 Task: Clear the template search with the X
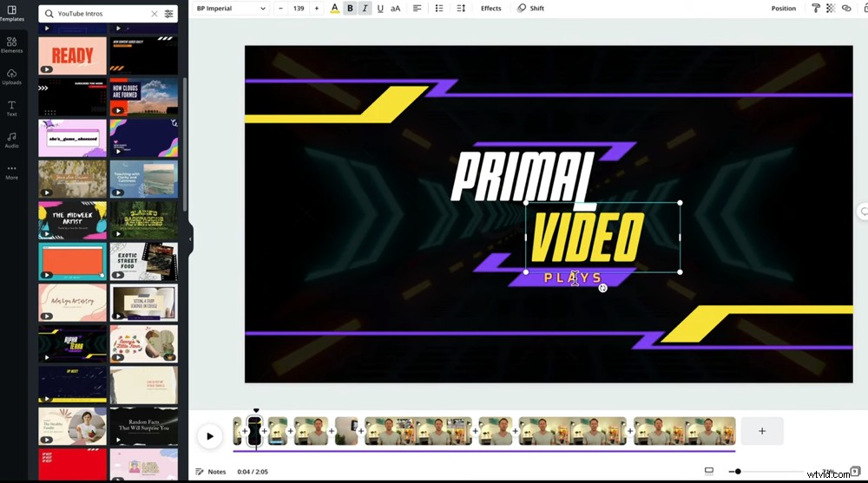tap(155, 13)
